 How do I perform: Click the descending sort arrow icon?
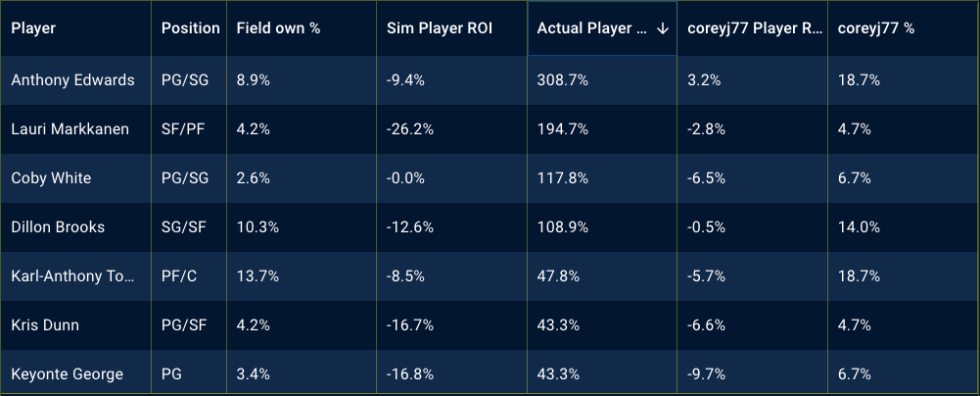point(663,28)
